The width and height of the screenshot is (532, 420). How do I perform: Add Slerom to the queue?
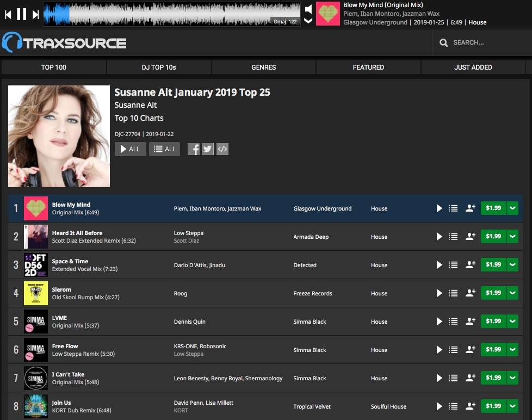pos(453,293)
